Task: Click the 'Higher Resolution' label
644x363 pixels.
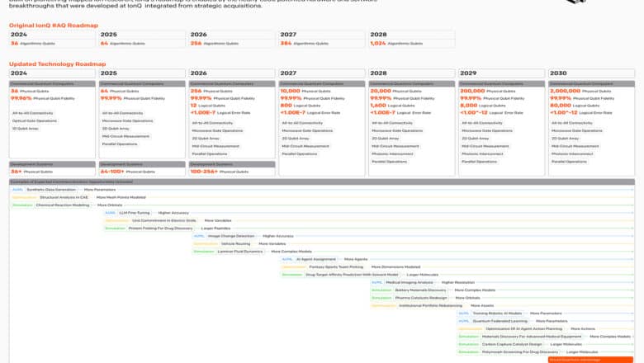Action: click(x=458, y=283)
